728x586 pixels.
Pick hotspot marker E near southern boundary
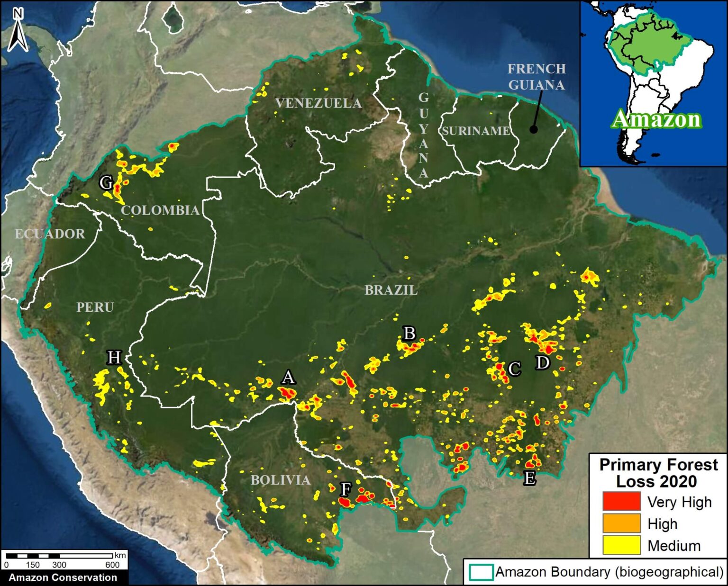tap(529, 478)
